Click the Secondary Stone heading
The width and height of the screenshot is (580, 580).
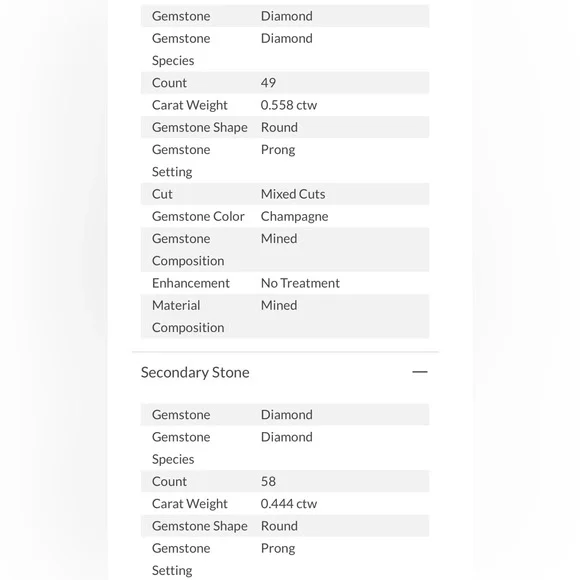pos(195,372)
